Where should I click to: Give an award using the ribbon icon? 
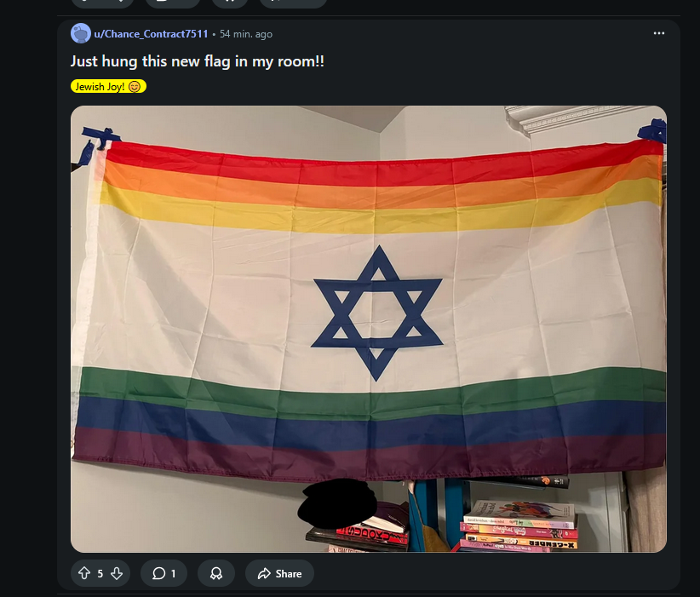(x=216, y=573)
